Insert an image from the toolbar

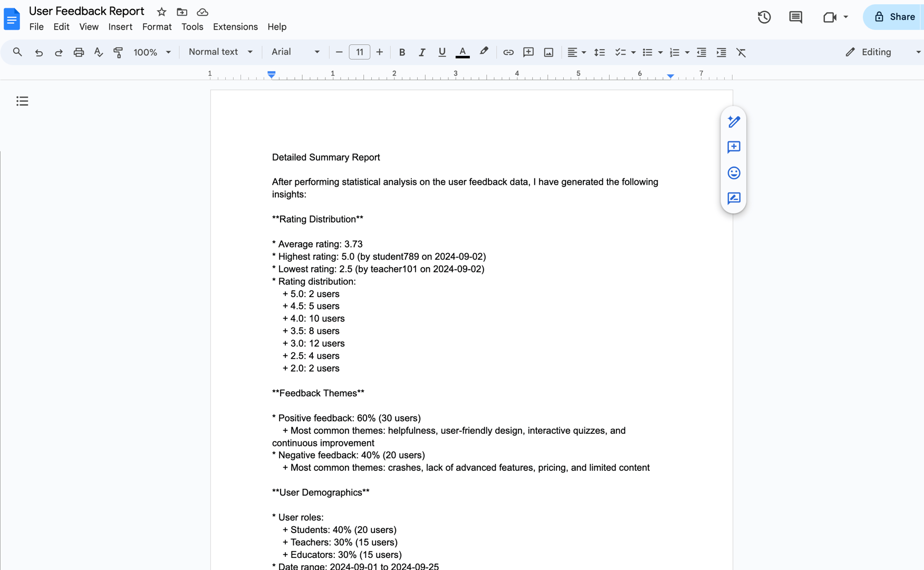click(x=548, y=52)
